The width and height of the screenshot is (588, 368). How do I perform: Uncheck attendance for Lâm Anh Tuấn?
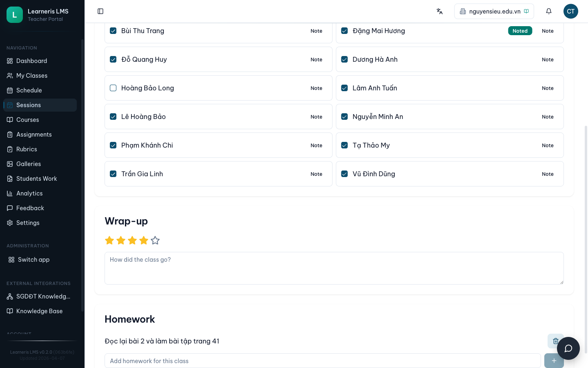pos(345,88)
